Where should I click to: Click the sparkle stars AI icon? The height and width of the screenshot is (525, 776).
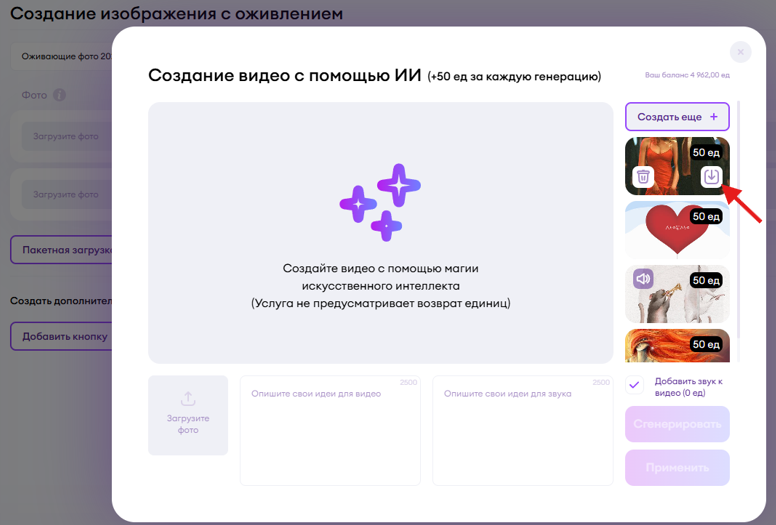[380, 201]
